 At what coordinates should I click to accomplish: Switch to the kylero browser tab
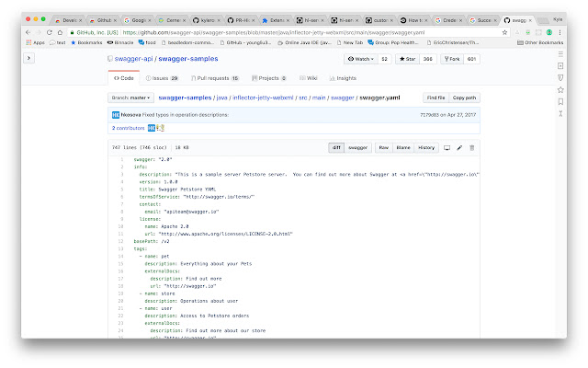(207, 20)
